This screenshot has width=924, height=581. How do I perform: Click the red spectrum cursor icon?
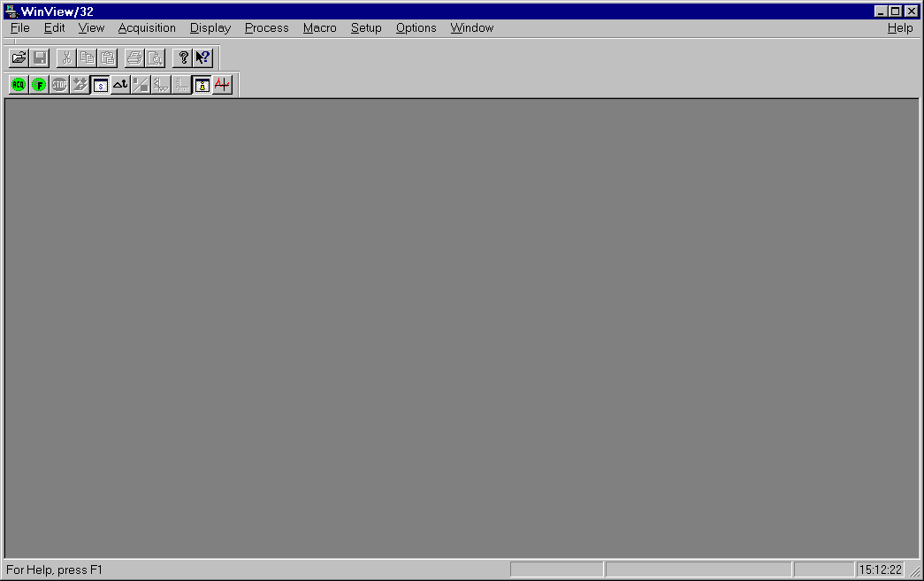222,85
